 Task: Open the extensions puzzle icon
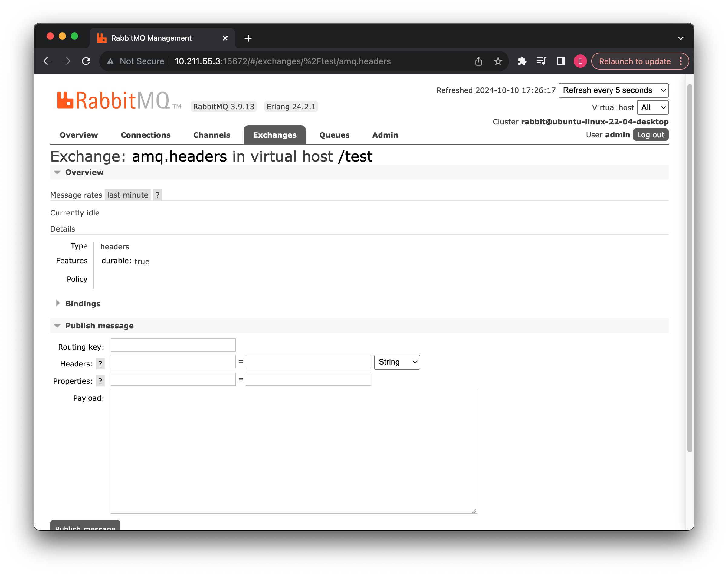click(522, 61)
